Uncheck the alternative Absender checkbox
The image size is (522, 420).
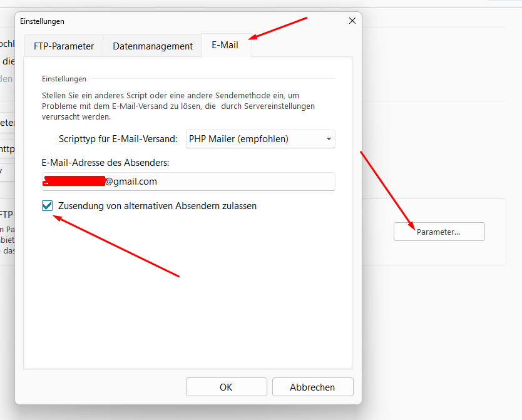pyautogui.click(x=47, y=205)
